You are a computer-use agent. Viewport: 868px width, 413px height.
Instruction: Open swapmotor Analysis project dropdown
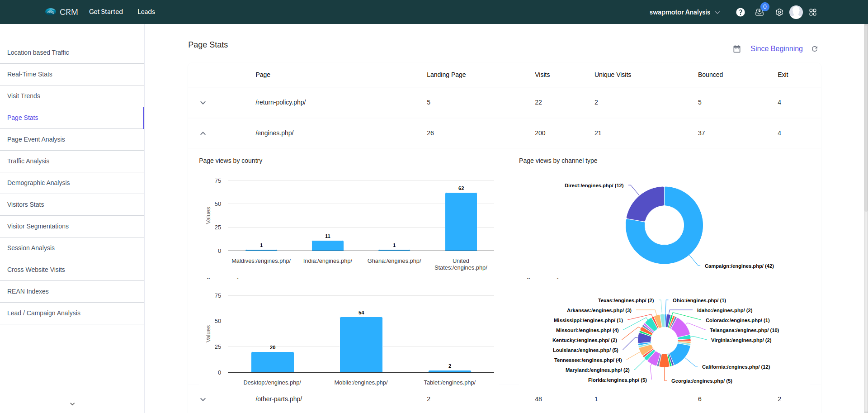coord(684,12)
